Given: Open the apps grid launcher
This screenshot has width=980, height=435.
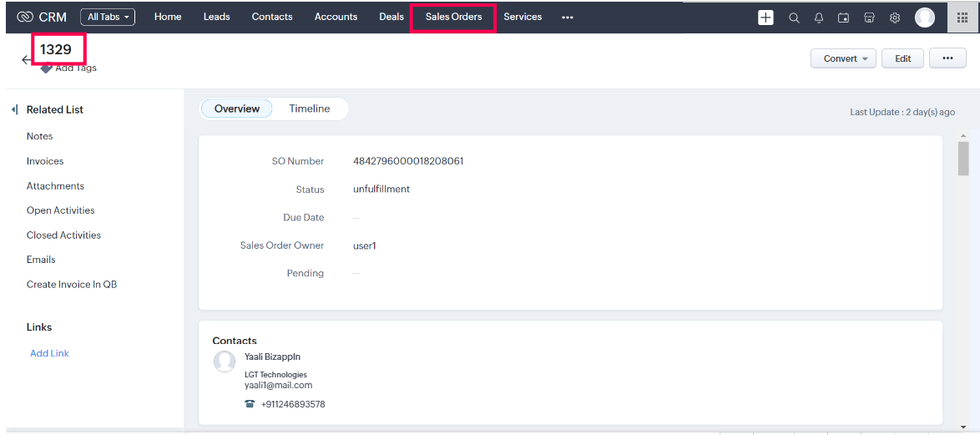Looking at the screenshot, I should click(962, 18).
